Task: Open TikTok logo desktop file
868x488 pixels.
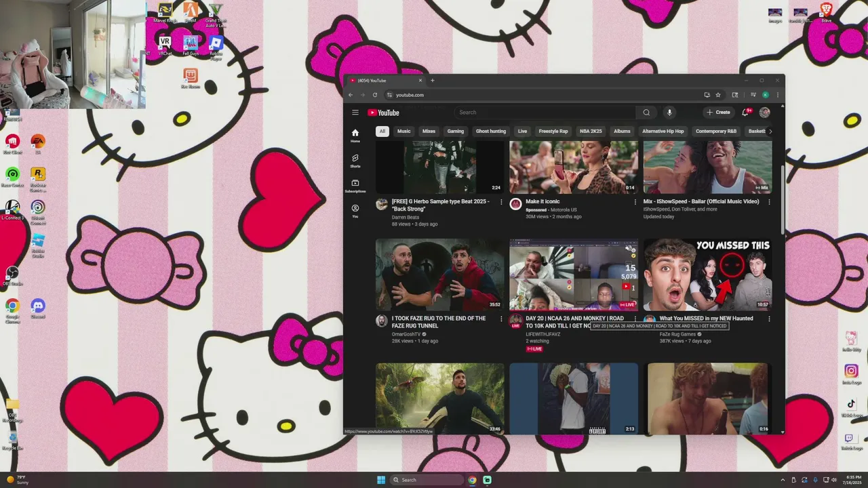Action: (851, 407)
